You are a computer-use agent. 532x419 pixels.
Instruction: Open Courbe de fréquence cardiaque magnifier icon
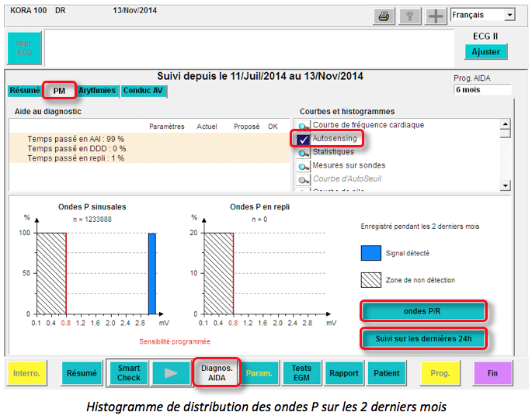[303, 126]
